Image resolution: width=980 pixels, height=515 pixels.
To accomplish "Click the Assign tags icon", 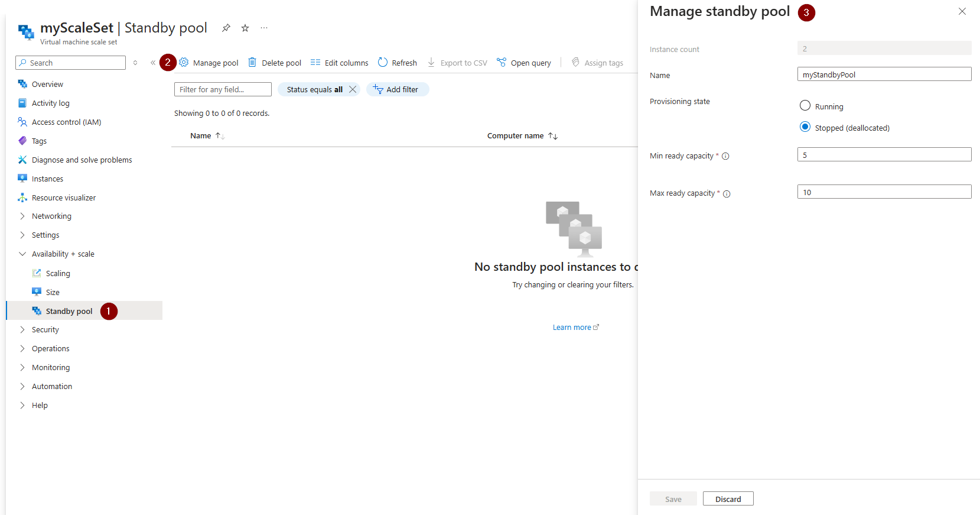I will point(575,62).
